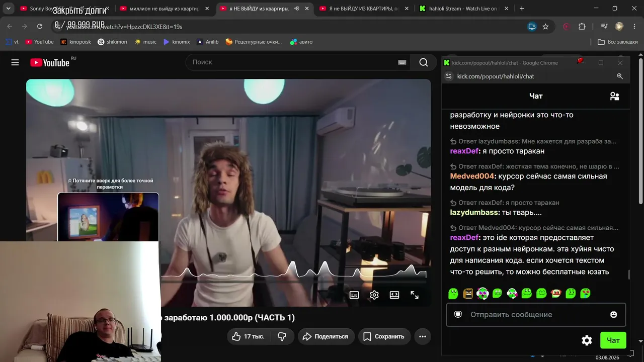Switch to hahloli Stream tab
Viewport: 644px width, 362px height.
click(x=463, y=9)
